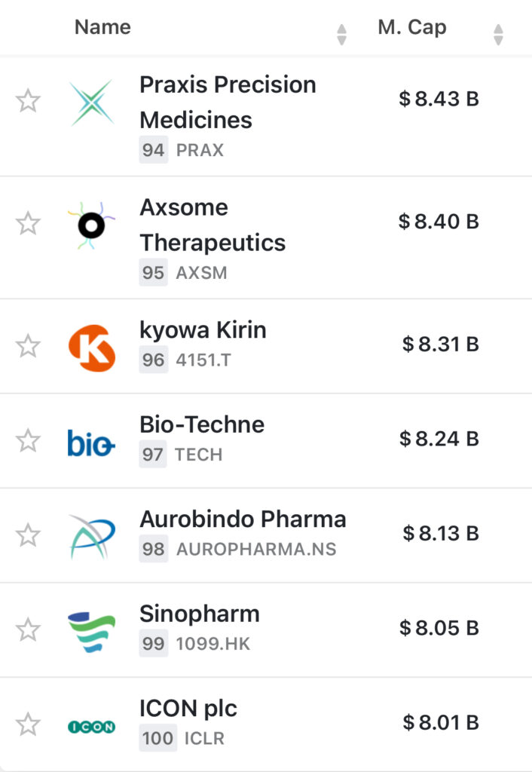The height and width of the screenshot is (772, 532).
Task: Click the M. Cap column header
Action: click(x=411, y=28)
